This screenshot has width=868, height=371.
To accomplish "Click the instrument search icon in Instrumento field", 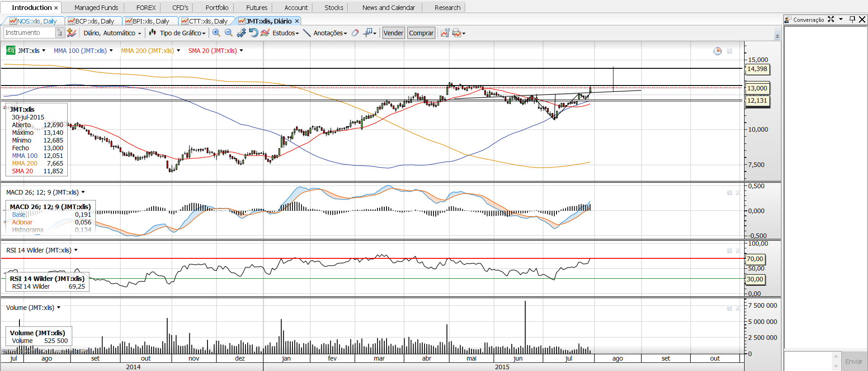I will [60, 33].
